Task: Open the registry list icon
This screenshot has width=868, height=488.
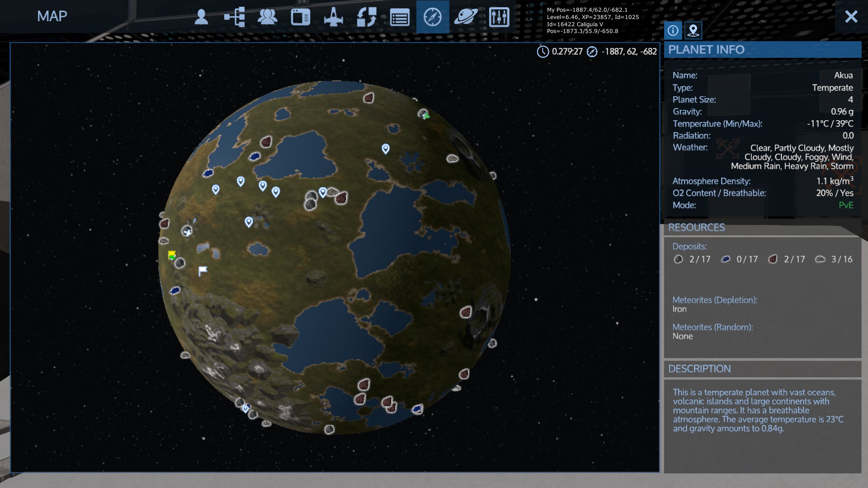Action: click(400, 17)
